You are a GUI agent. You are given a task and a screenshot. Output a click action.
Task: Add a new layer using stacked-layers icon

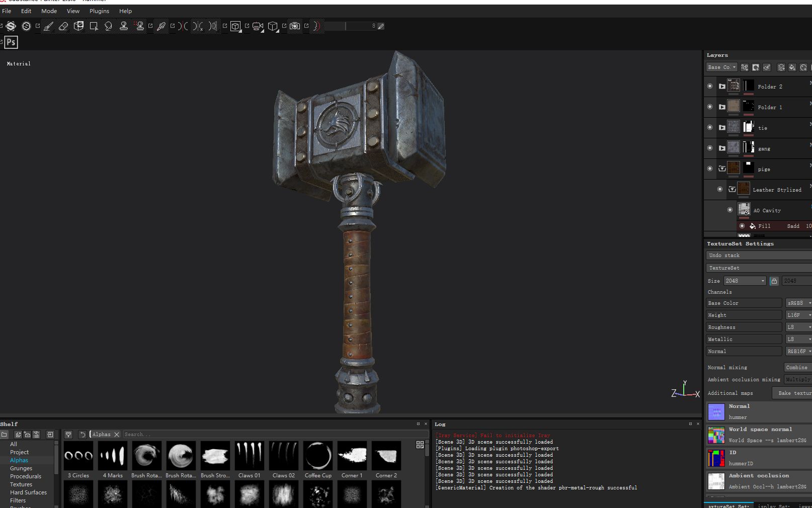[x=781, y=67]
